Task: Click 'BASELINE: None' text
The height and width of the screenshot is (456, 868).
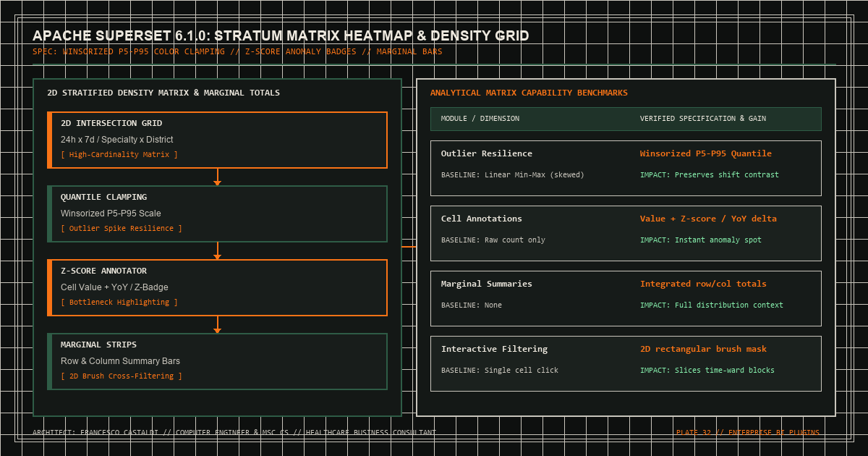Action: click(472, 305)
